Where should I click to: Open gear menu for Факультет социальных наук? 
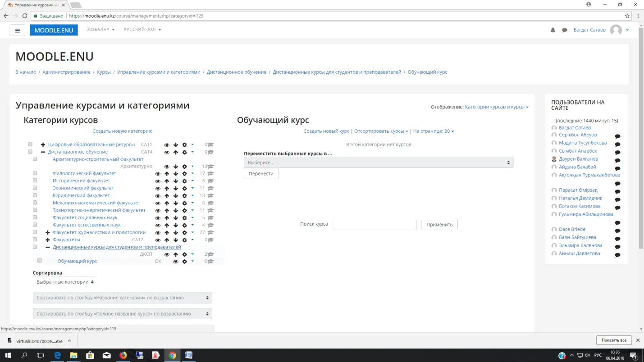[x=184, y=218]
